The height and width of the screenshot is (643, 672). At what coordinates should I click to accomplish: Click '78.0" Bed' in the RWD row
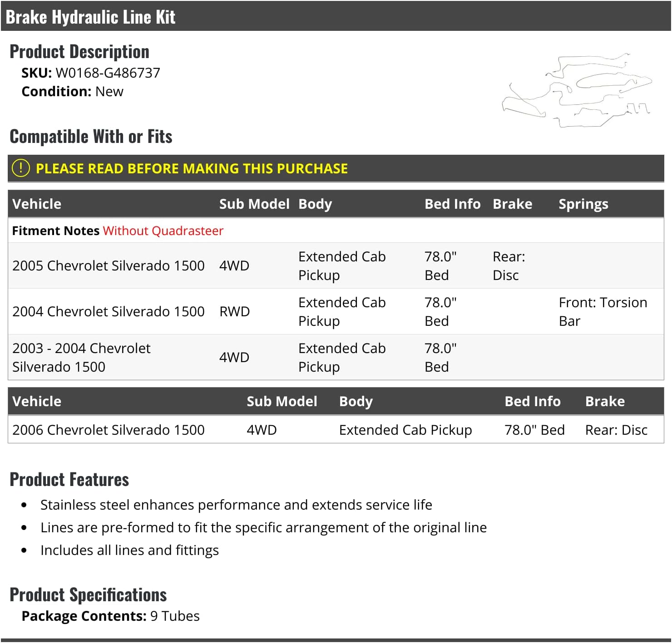(440, 312)
